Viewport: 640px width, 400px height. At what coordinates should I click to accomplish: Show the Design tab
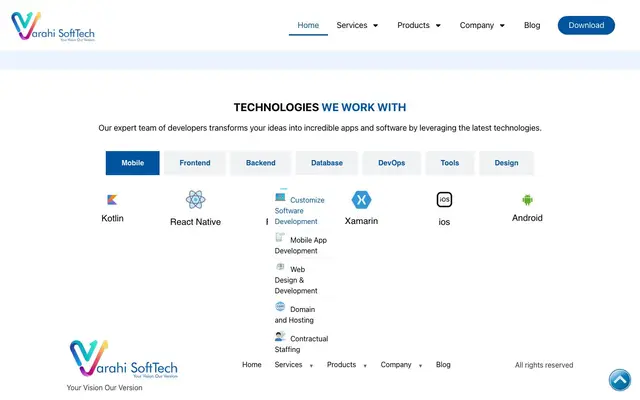(x=506, y=163)
